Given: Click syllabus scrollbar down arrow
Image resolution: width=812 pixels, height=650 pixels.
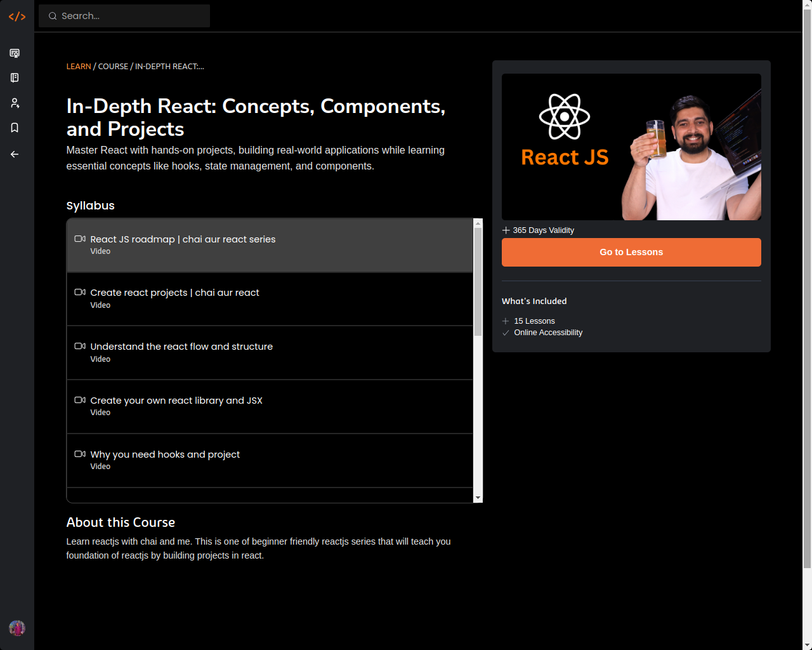Looking at the screenshot, I should coord(478,498).
